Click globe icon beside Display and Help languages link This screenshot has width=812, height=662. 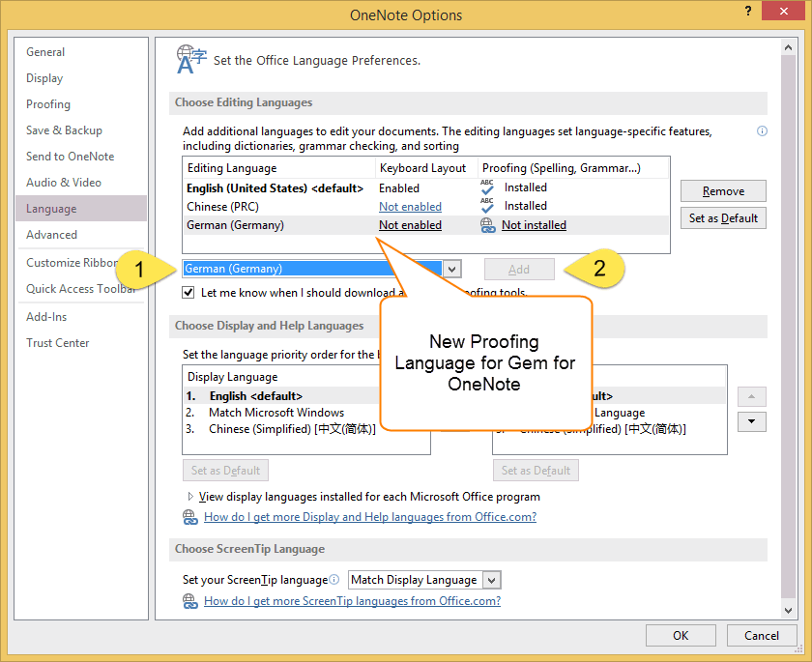click(190, 517)
